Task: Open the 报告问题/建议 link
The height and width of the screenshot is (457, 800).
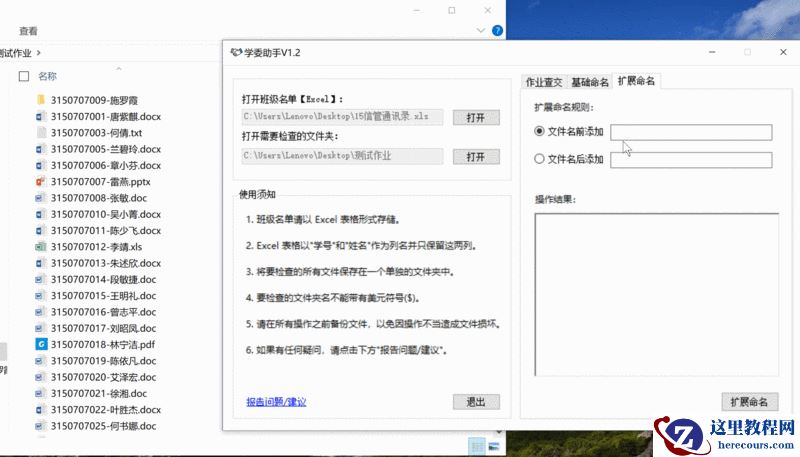Action: pyautogui.click(x=276, y=402)
